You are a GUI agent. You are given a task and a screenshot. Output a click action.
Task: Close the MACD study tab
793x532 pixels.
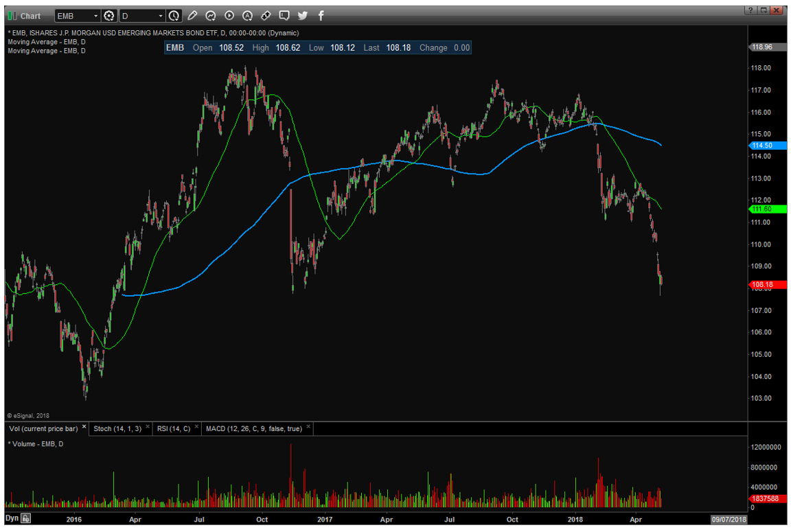pos(308,427)
